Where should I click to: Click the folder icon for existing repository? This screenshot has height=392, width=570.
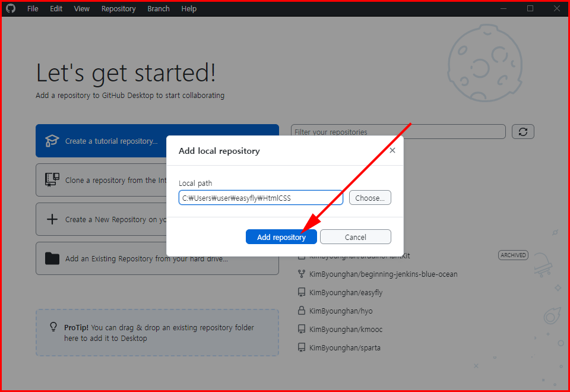click(52, 258)
